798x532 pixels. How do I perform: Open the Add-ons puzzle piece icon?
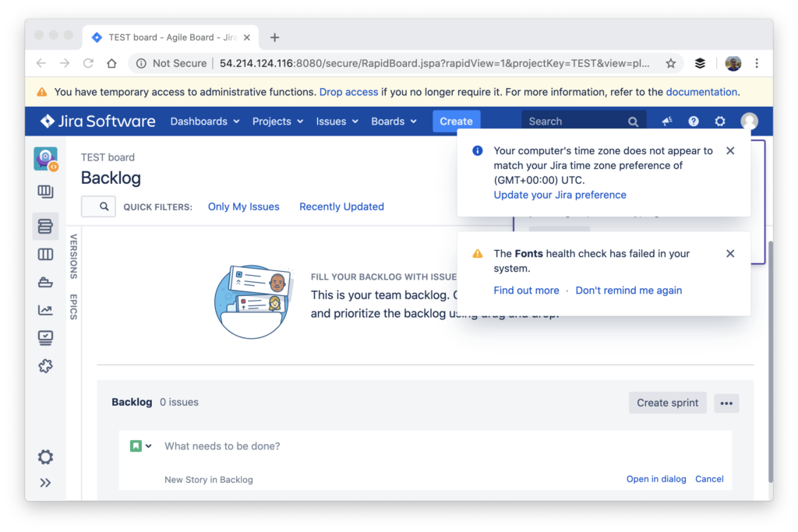(45, 365)
